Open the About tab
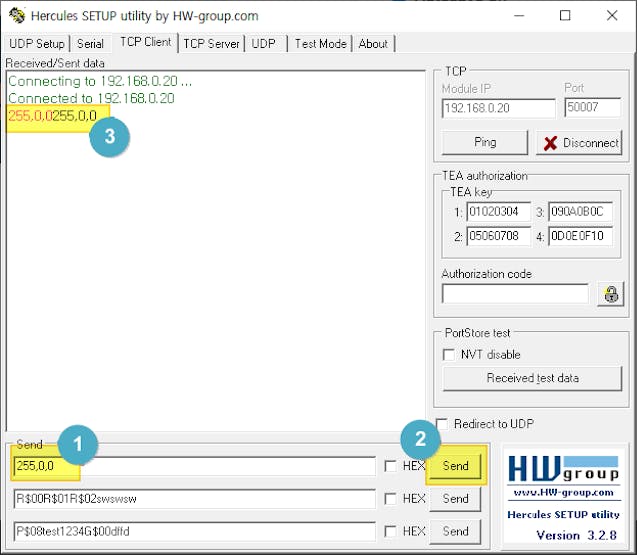The width and height of the screenshot is (637, 555). click(x=373, y=43)
